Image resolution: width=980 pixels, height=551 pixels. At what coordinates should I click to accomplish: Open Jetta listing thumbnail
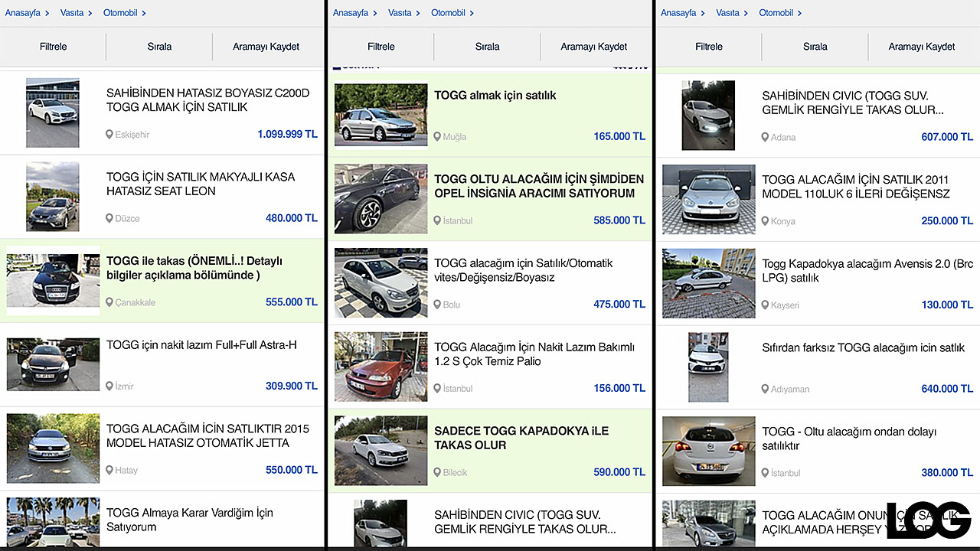tap(53, 448)
